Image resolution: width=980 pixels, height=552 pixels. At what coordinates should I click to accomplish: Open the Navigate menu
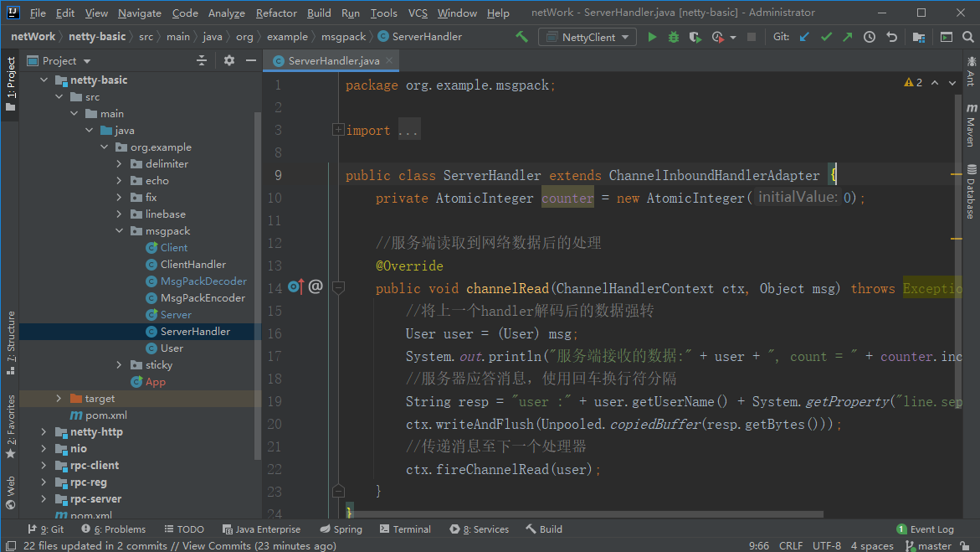(140, 13)
